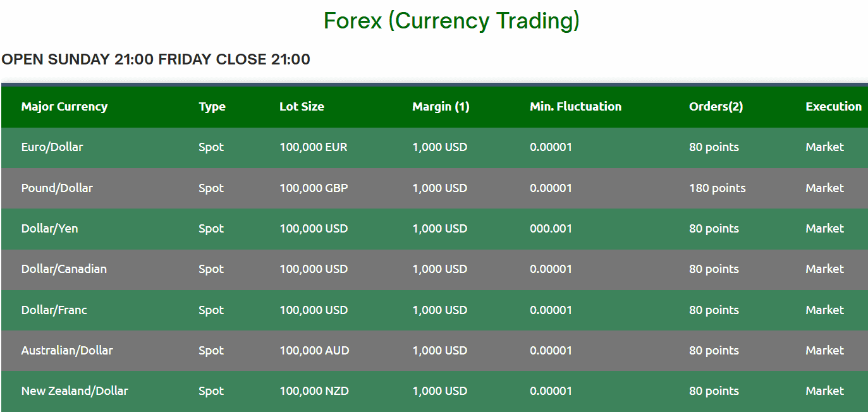Image resolution: width=868 pixels, height=412 pixels.
Task: Click the Major Currency column header
Action: [x=64, y=107]
